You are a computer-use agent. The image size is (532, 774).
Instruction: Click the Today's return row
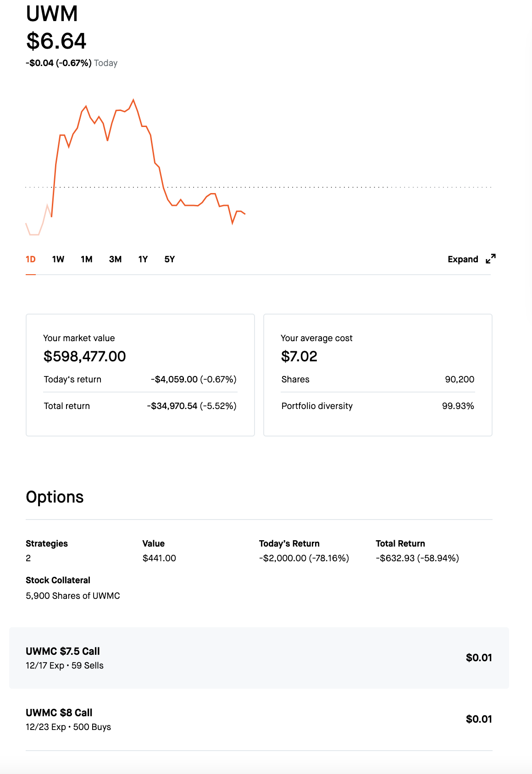pos(140,380)
